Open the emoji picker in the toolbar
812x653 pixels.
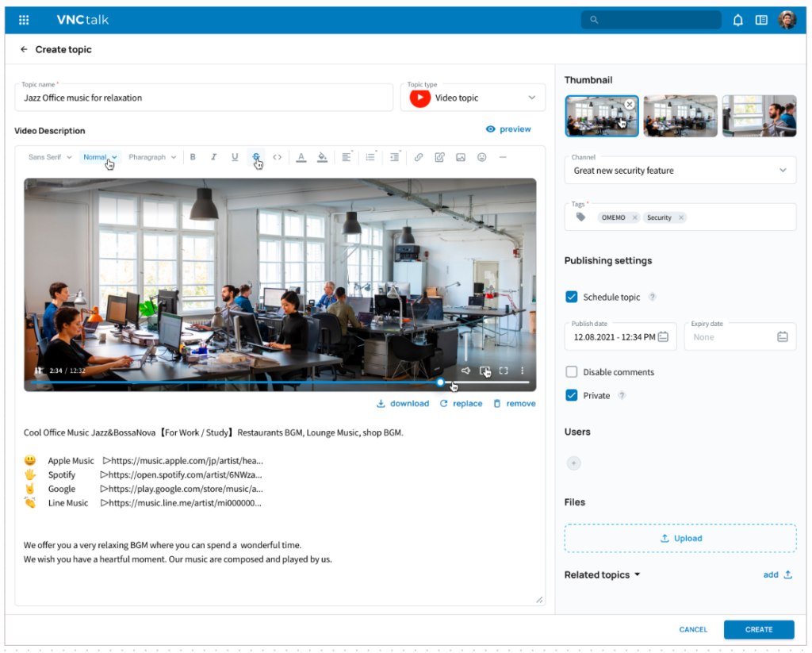point(481,157)
